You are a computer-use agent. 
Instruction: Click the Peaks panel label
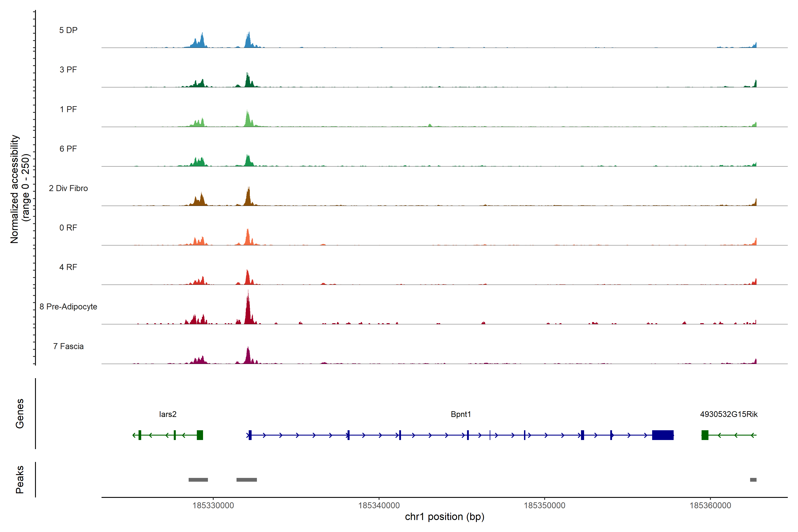click(20, 479)
